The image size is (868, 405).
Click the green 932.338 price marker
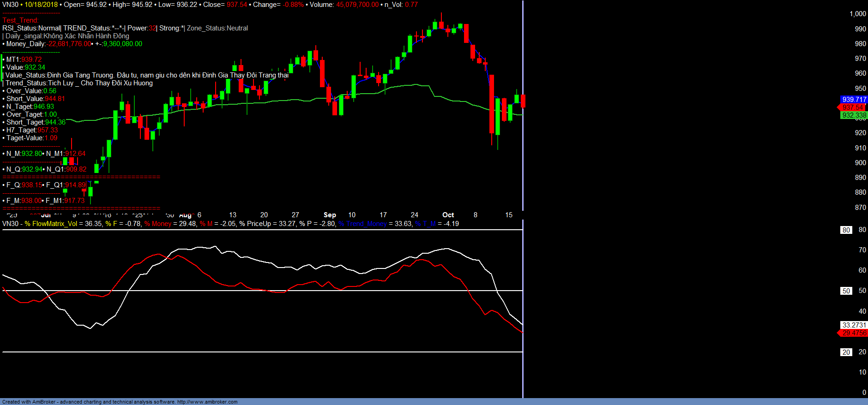coord(854,115)
